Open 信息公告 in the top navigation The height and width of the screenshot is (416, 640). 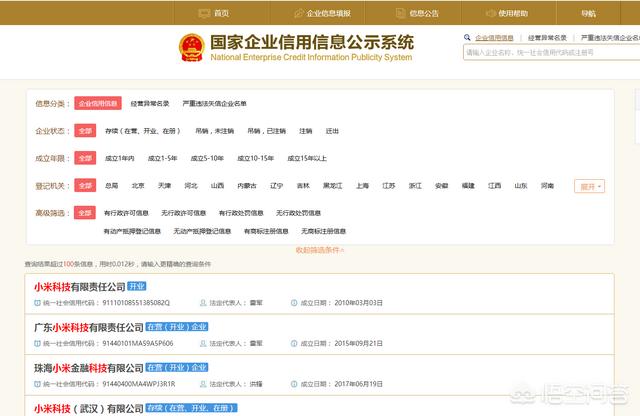click(424, 13)
